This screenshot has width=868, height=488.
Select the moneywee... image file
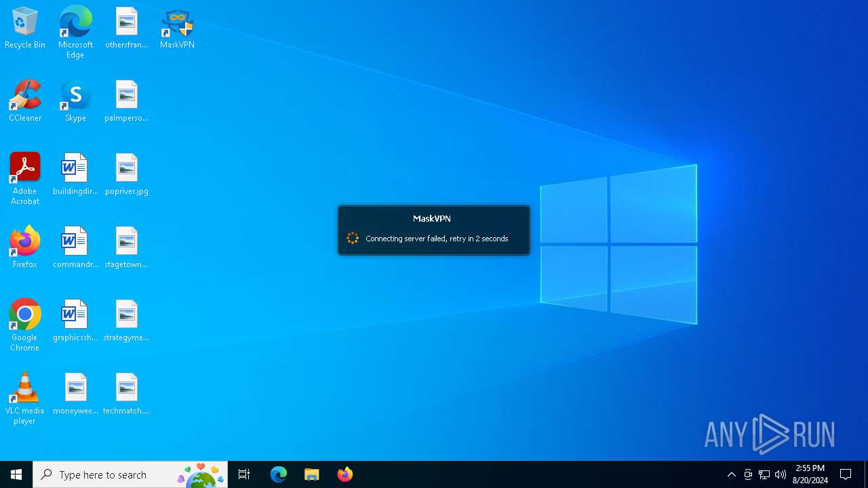pyautogui.click(x=75, y=394)
